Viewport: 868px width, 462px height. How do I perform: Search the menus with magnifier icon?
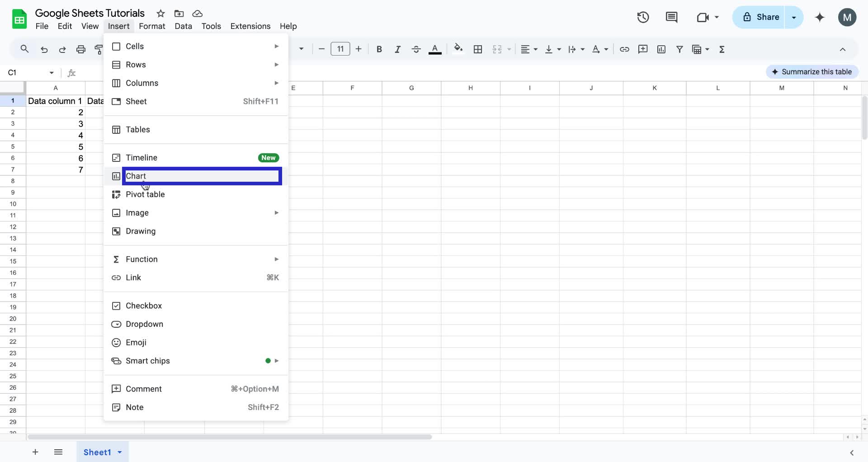24,49
